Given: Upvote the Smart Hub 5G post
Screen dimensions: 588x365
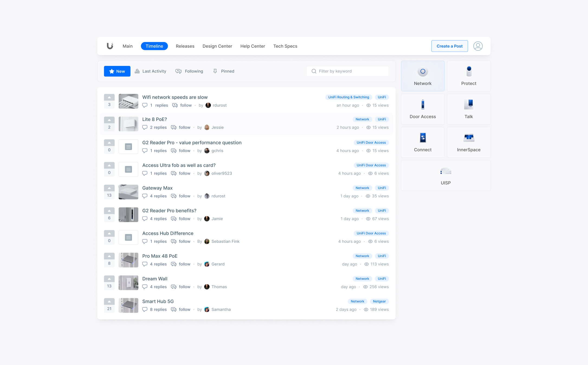Looking at the screenshot, I should coord(109,301).
